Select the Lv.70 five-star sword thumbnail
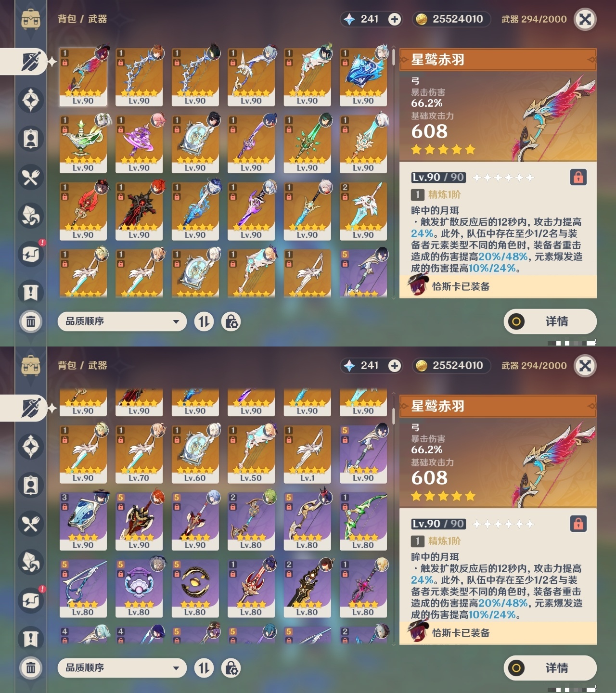 139,454
